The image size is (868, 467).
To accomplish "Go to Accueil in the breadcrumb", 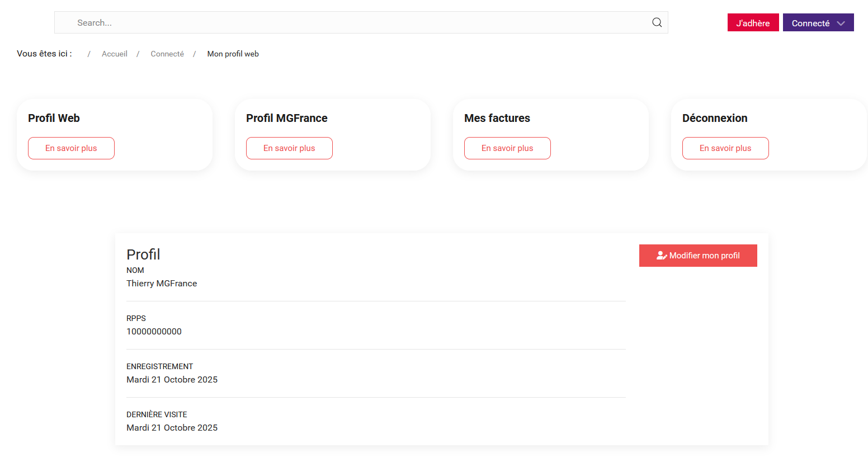I will pos(115,54).
